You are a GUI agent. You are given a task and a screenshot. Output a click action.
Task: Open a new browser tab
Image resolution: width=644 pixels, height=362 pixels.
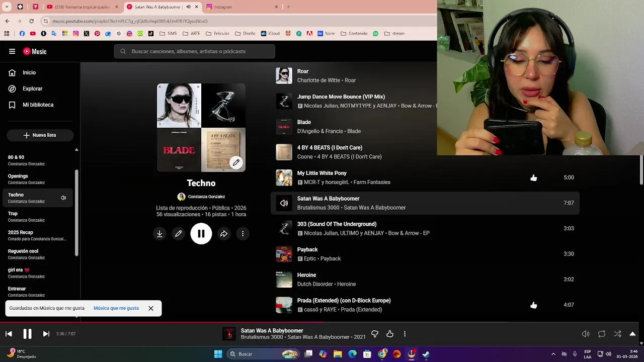coord(288,7)
